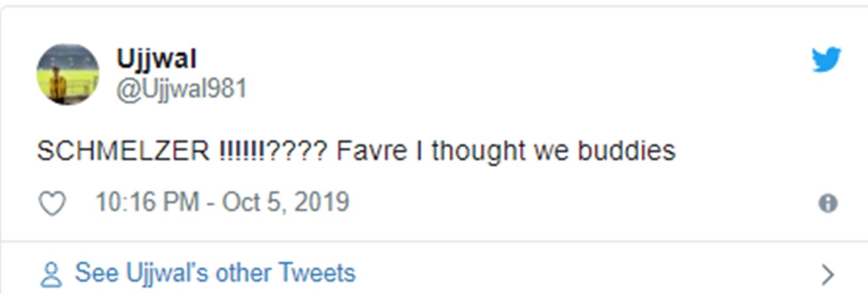Click the word Tweets in the footer link
868x294 pixels.
[317, 273]
